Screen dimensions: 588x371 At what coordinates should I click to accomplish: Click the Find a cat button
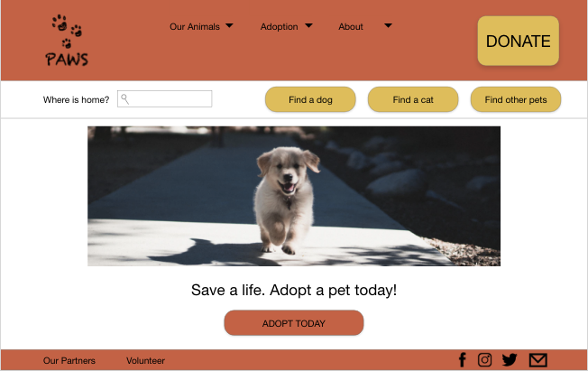pyautogui.click(x=413, y=99)
